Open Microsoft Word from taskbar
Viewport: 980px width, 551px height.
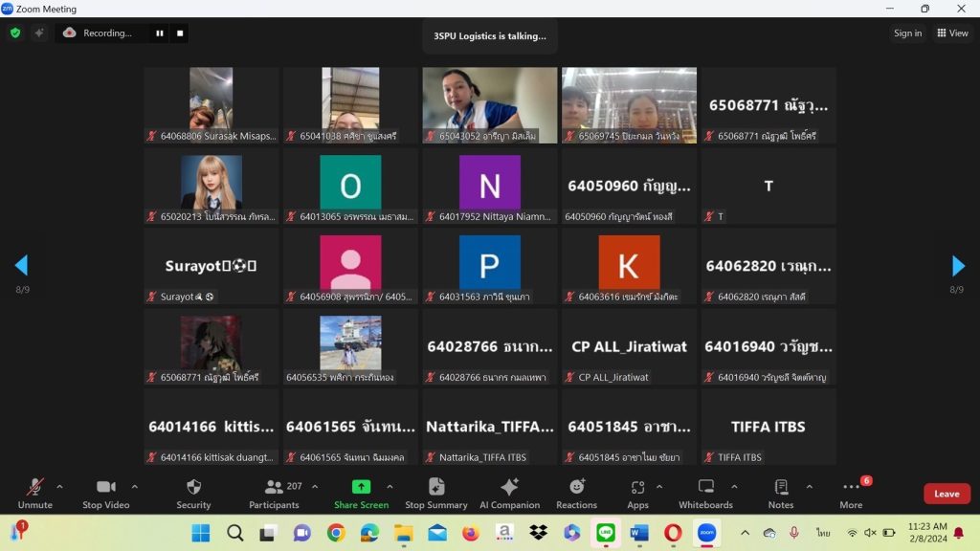(x=639, y=533)
